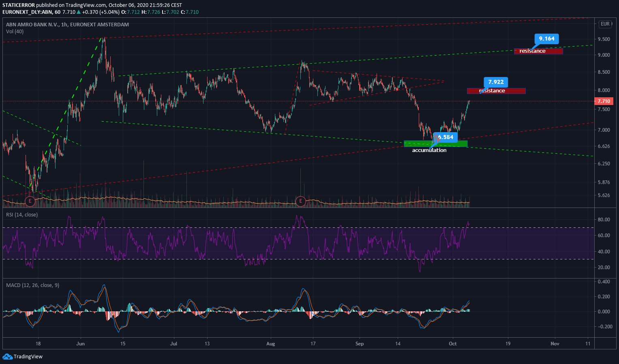619x364 pixels.
Task: Click the 'EURONEXT_DLY:ABN, 60' symbol text
Action: 32,12
